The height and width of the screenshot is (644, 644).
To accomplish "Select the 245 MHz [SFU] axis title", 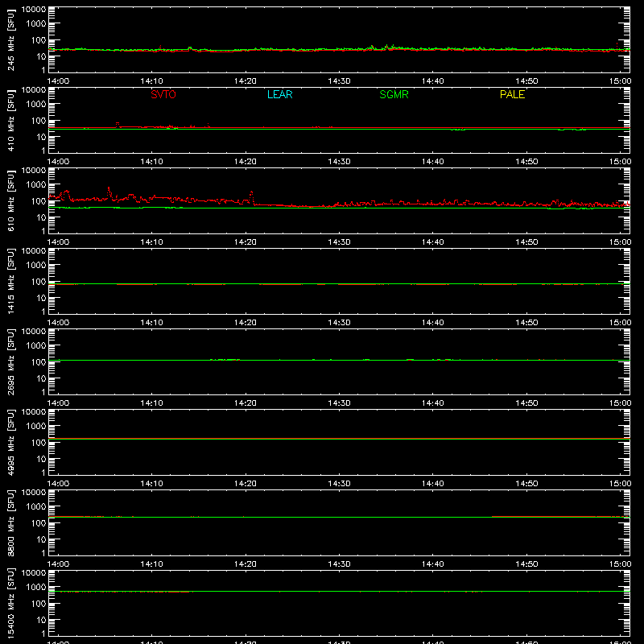I will [10, 39].
